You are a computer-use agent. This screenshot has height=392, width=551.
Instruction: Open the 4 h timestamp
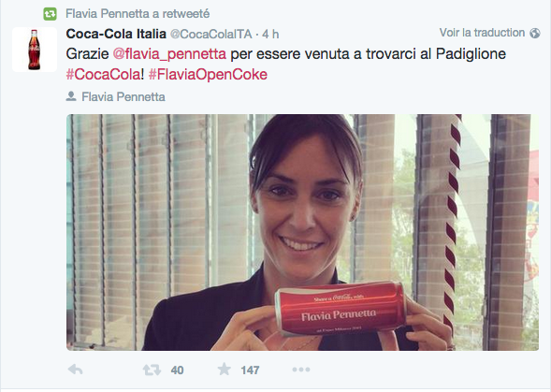point(270,34)
